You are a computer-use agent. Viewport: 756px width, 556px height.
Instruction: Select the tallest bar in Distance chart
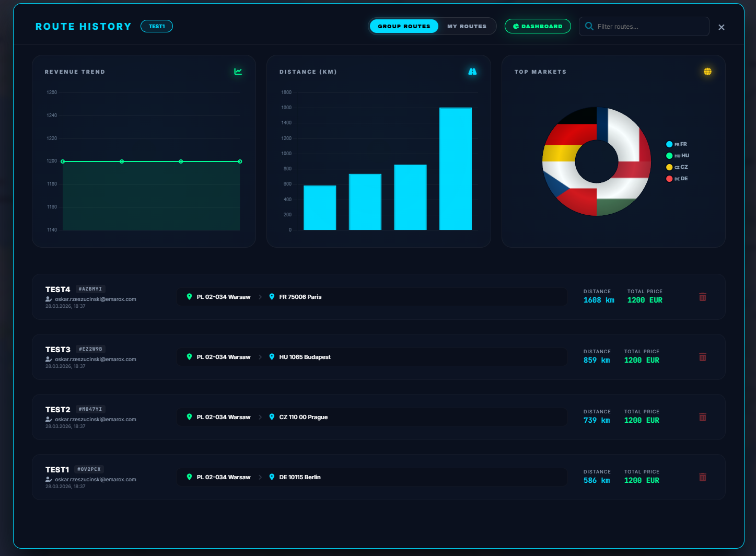[455, 168]
